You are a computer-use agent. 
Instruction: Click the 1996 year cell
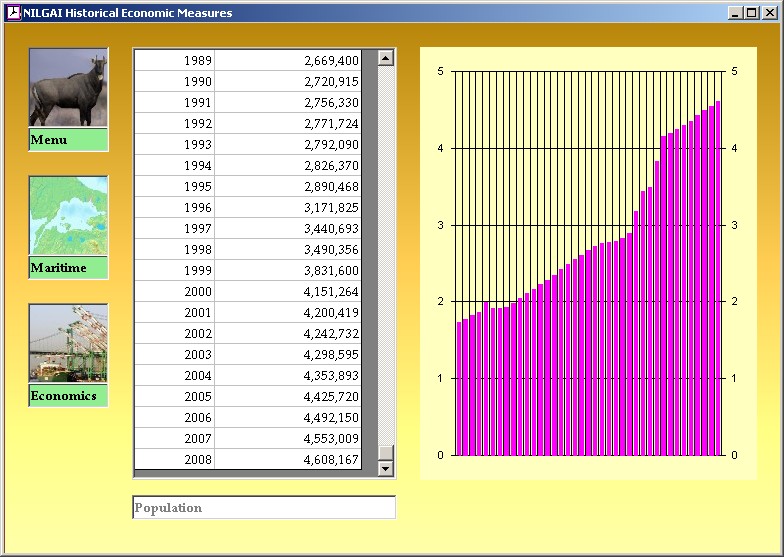[175, 208]
